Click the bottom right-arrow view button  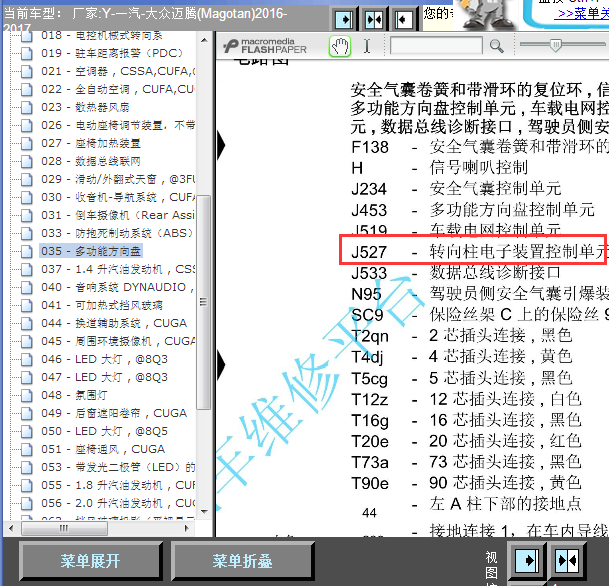(x=527, y=560)
